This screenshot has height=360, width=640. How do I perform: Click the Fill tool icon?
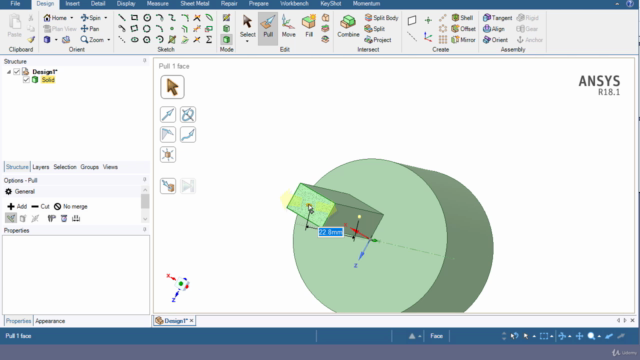click(x=309, y=26)
